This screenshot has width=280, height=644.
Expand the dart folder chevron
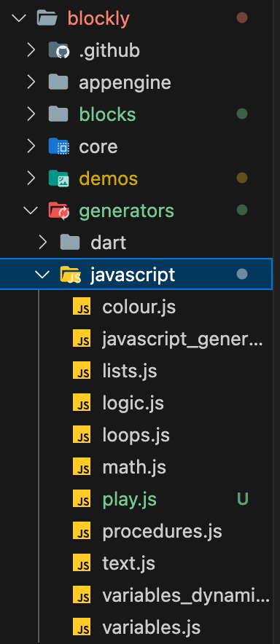(42, 243)
